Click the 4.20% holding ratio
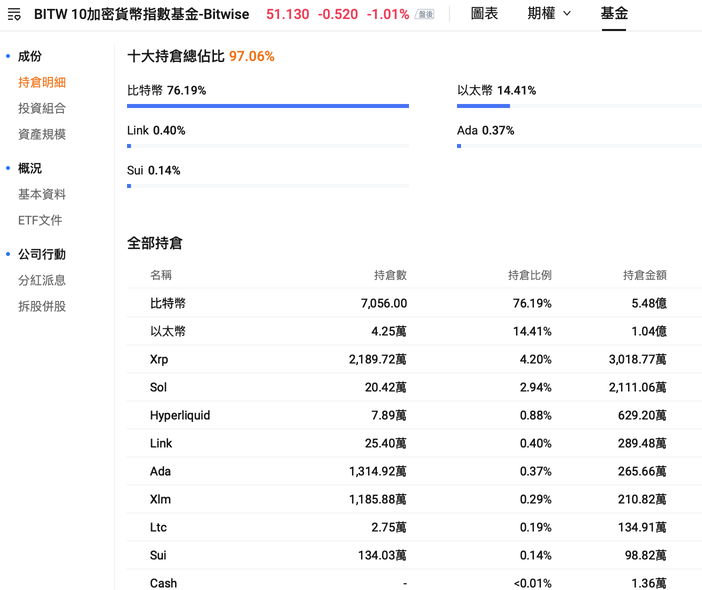The height and width of the screenshot is (590, 702). click(x=535, y=359)
